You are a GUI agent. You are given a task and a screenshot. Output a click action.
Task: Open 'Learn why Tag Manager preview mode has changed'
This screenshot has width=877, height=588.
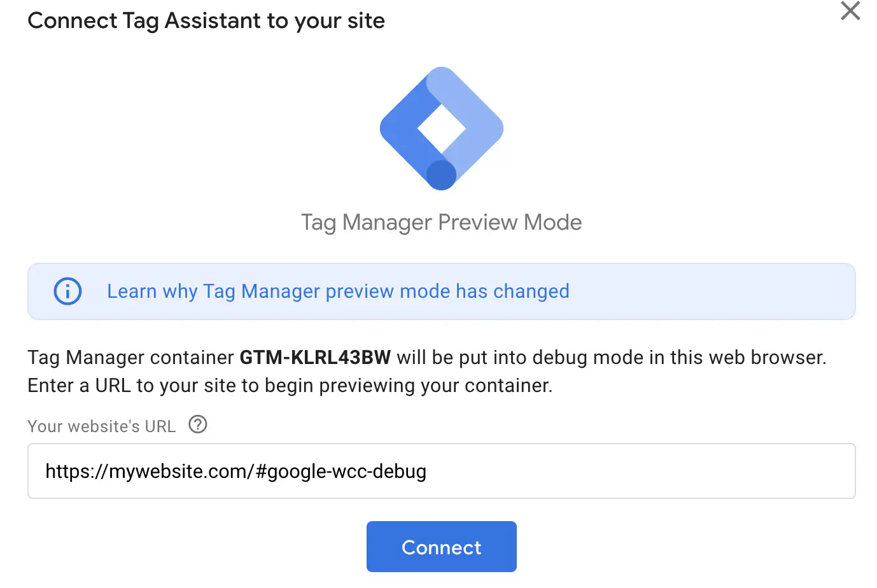(x=338, y=291)
